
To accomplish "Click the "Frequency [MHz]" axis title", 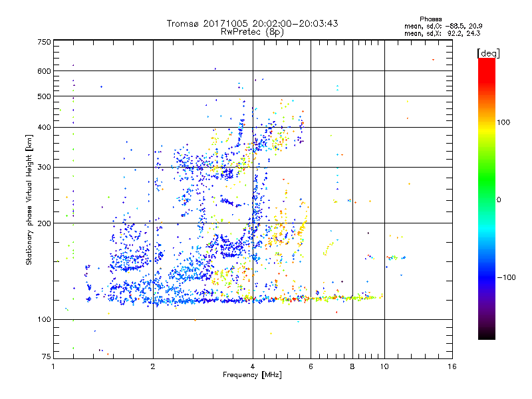I will click(252, 375).
